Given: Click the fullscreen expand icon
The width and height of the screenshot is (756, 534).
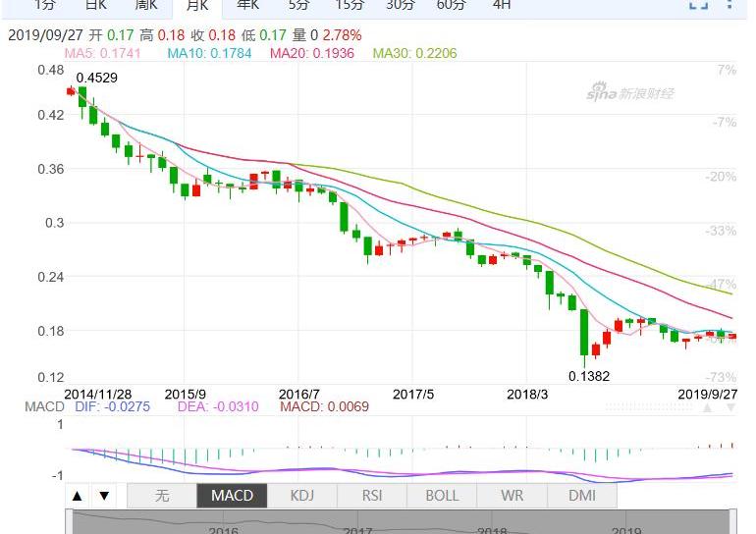Looking at the screenshot, I should pos(698,5).
